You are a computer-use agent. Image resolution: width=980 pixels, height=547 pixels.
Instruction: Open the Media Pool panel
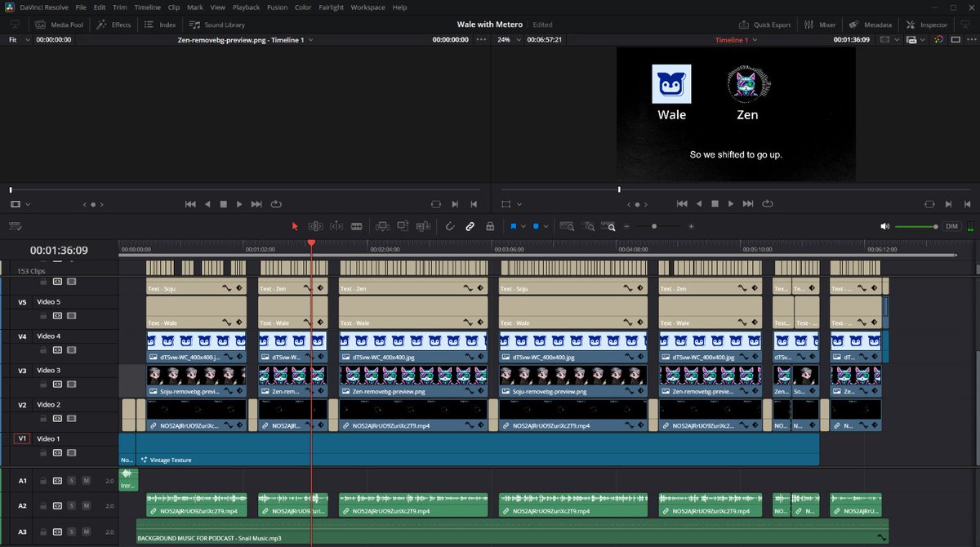[x=59, y=24]
